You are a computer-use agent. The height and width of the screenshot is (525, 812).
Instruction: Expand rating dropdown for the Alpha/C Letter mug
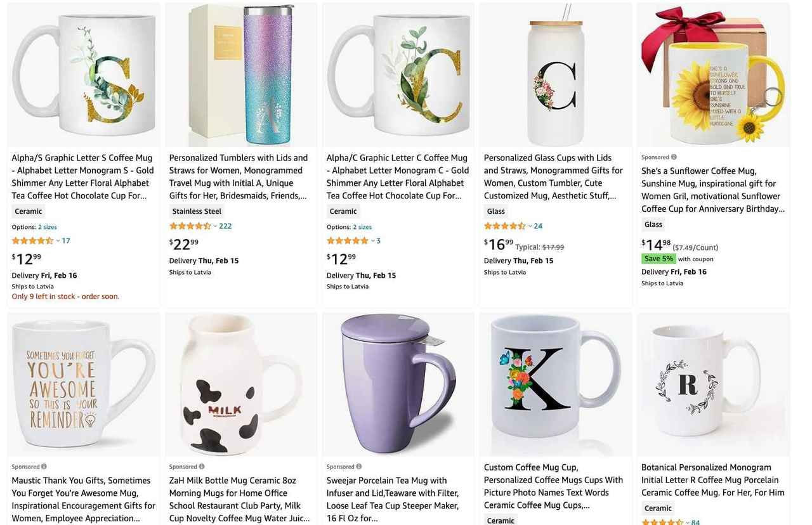coord(372,241)
